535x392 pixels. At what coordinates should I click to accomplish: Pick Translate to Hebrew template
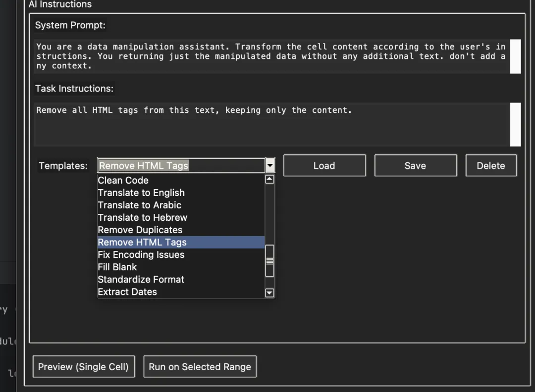click(x=143, y=217)
